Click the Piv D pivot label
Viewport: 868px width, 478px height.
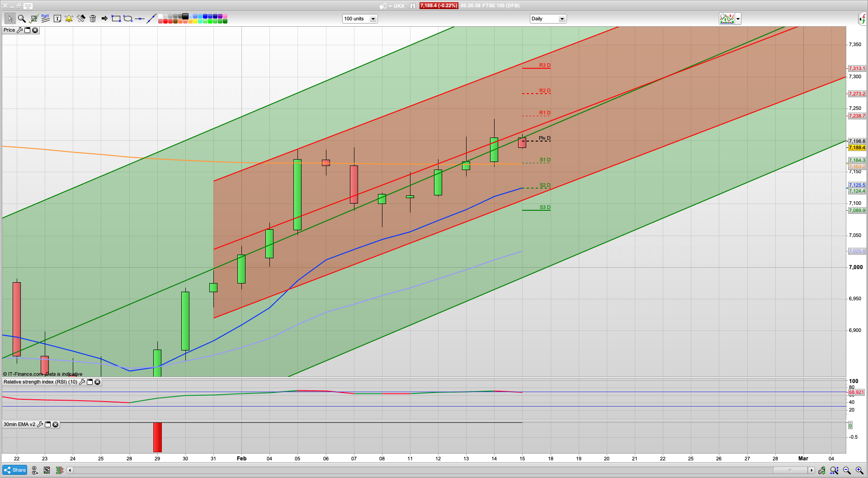click(545, 138)
